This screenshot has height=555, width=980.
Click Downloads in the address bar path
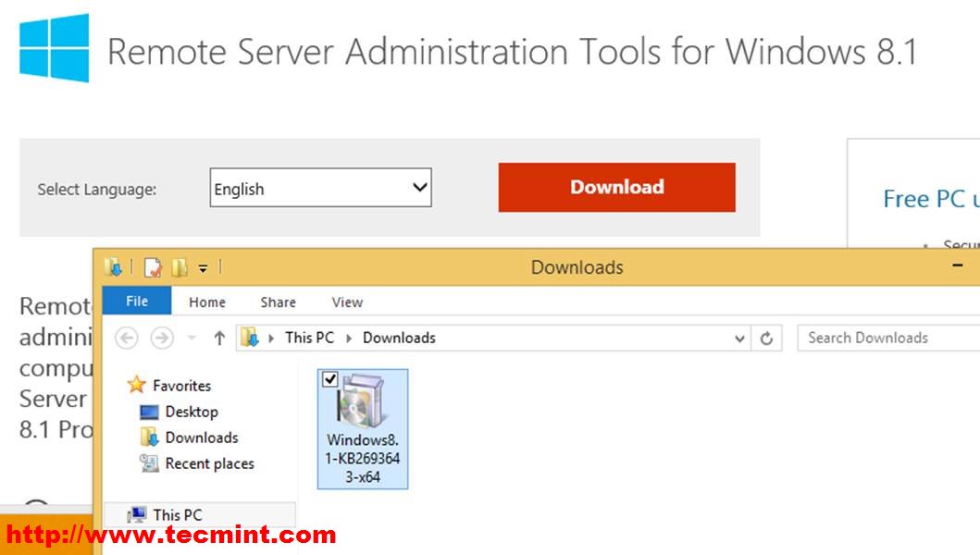(400, 339)
